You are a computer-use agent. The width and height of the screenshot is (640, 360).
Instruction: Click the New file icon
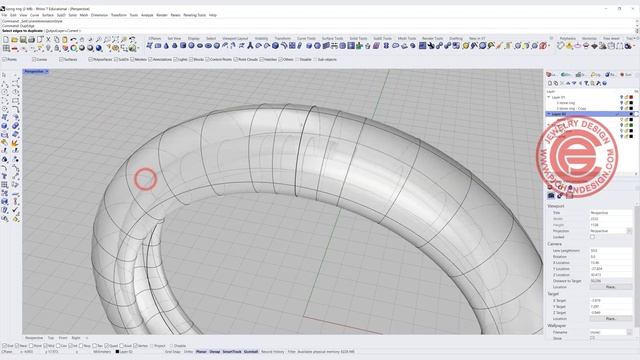6,40
